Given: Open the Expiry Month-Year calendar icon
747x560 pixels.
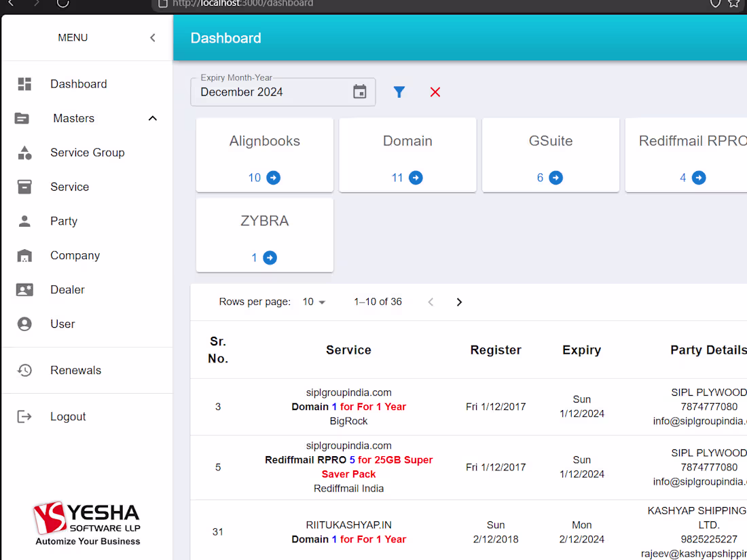Looking at the screenshot, I should [359, 91].
